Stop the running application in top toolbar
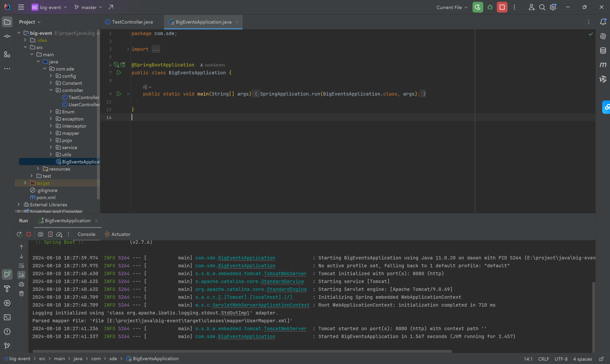610x364 pixels. pos(502,7)
